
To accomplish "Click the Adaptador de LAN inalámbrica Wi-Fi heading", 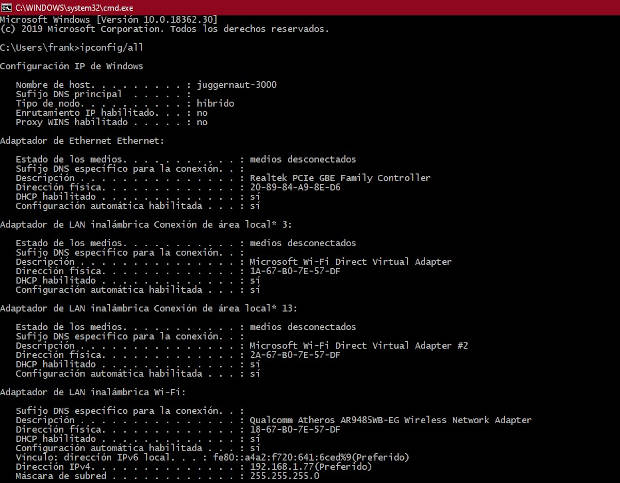I will pyautogui.click(x=93, y=392).
